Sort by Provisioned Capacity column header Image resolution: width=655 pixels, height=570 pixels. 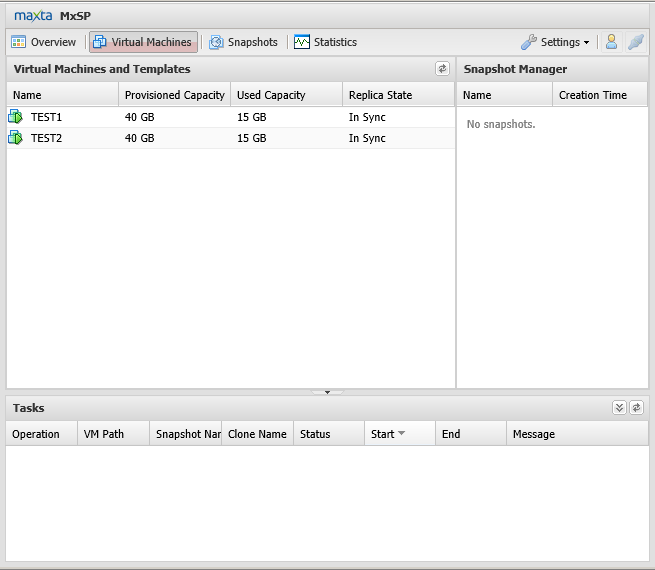[x=175, y=95]
